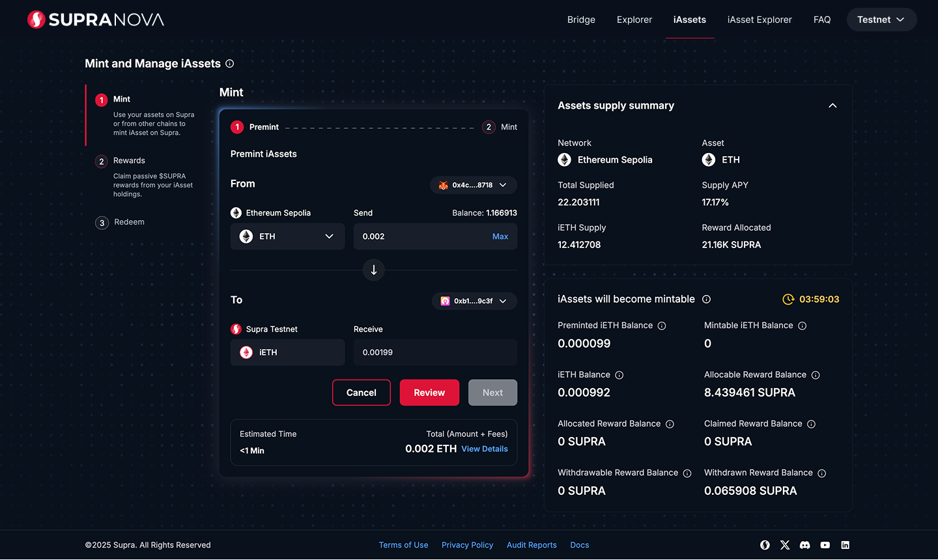Viewport: 938px width, 560px height.
Task: Click the Receive amount field 0.00199
Action: 435,352
